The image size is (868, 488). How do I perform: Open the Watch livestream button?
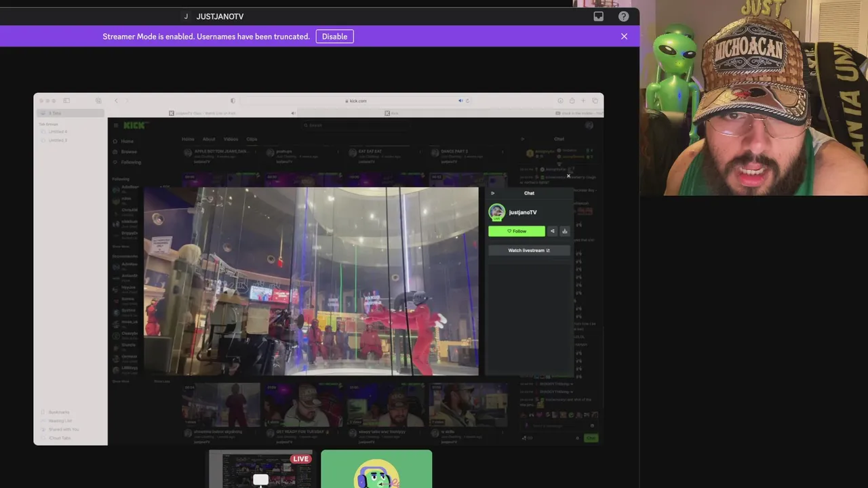529,250
